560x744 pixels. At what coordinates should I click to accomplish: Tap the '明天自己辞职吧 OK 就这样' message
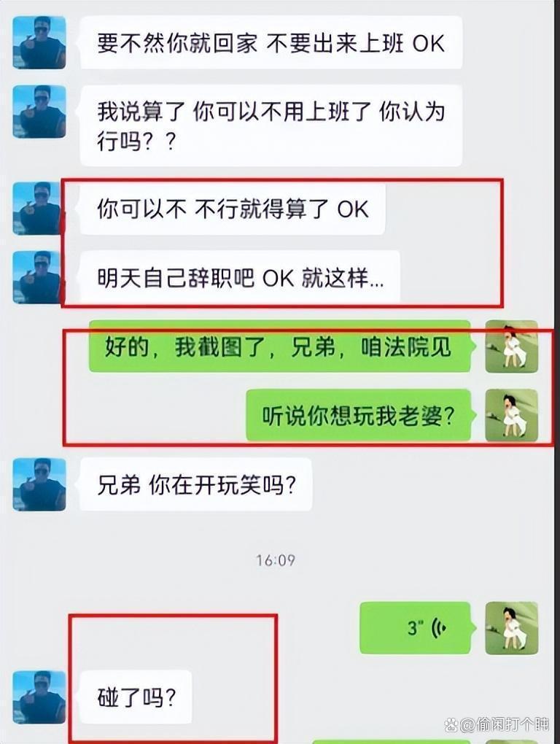pos(240,277)
